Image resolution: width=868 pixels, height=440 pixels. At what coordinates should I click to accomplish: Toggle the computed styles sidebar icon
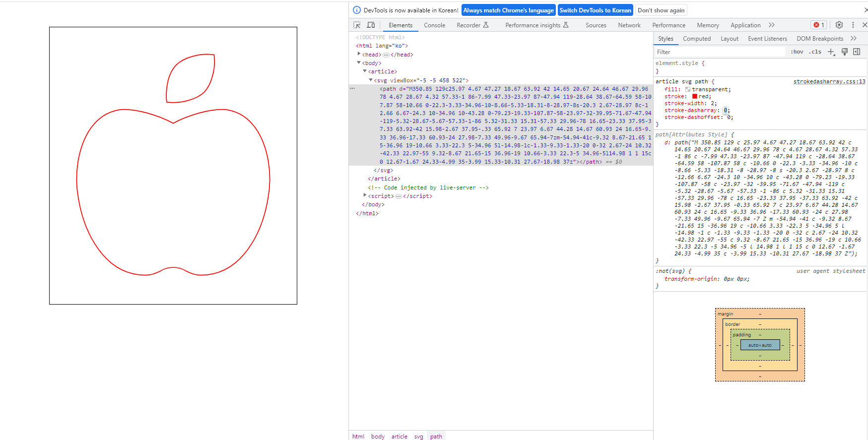point(857,52)
